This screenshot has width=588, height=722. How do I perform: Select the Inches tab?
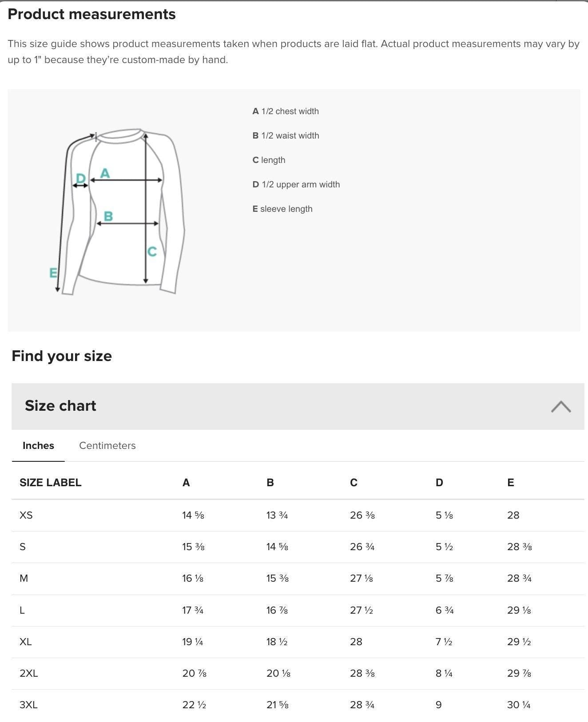[38, 445]
